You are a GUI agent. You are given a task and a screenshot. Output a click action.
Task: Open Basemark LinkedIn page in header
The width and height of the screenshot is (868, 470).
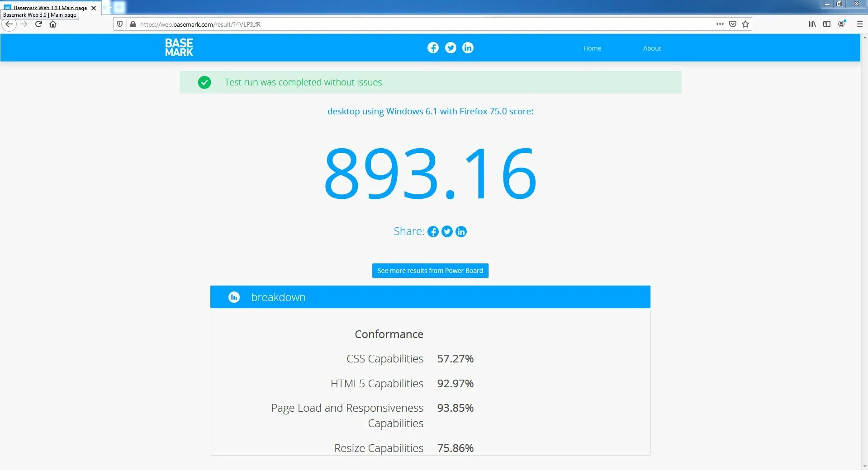coord(468,48)
